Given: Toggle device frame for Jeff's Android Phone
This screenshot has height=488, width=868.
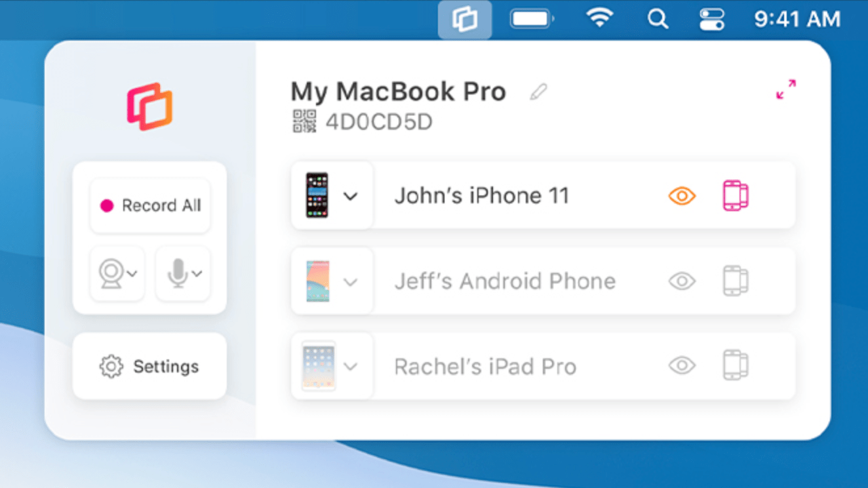Looking at the screenshot, I should click(x=736, y=281).
